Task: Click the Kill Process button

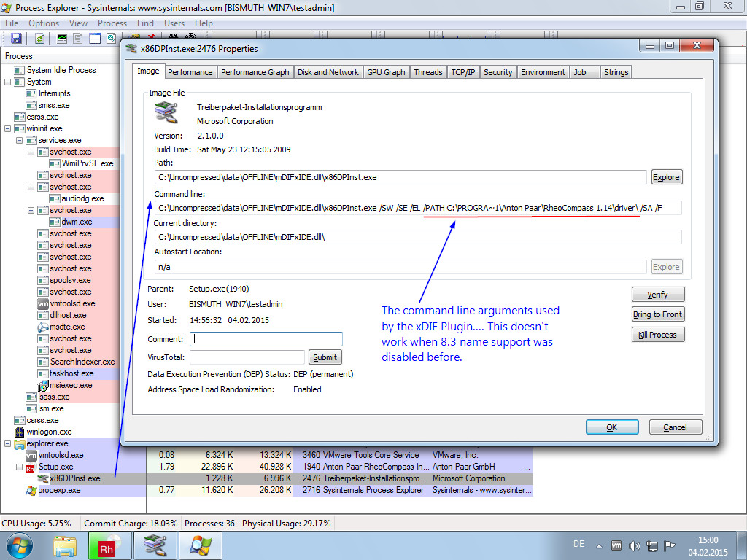Action: point(658,335)
